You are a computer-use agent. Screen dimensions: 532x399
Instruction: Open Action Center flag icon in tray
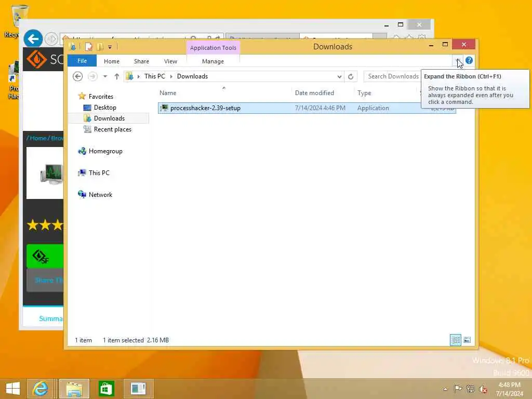[x=458, y=389]
